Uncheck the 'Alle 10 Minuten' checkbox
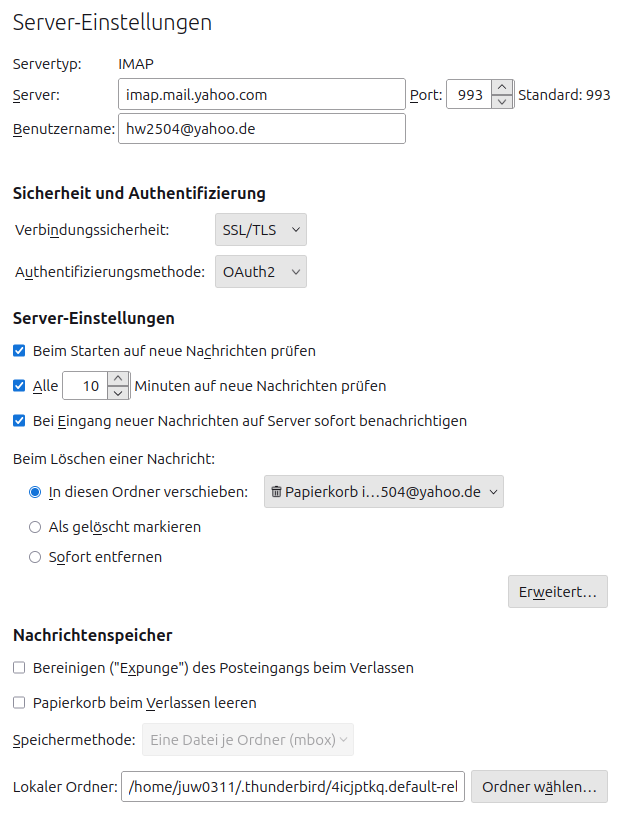Viewport: 632px width, 826px height. point(19,386)
